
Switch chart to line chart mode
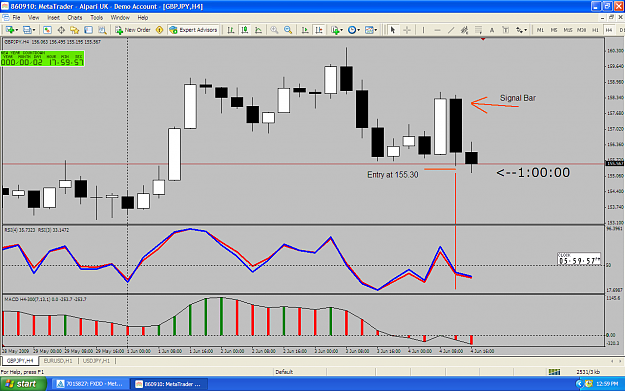tap(258, 30)
